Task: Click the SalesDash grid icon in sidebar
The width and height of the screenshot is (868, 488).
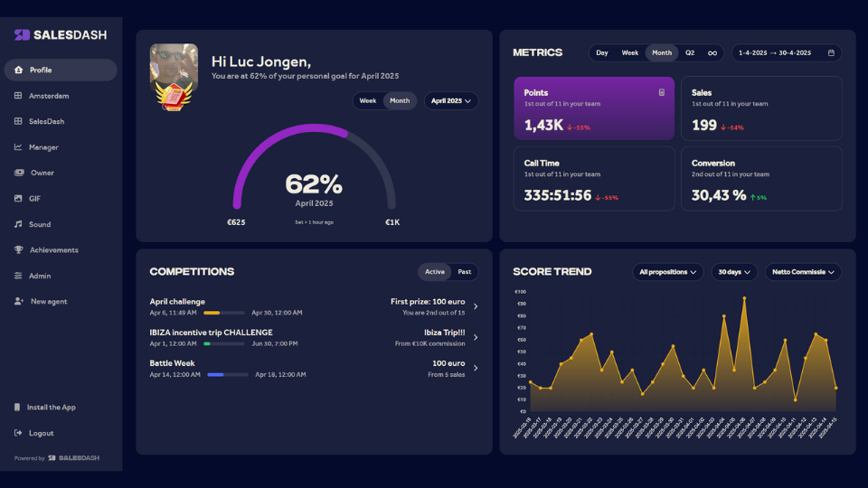Action: point(18,121)
